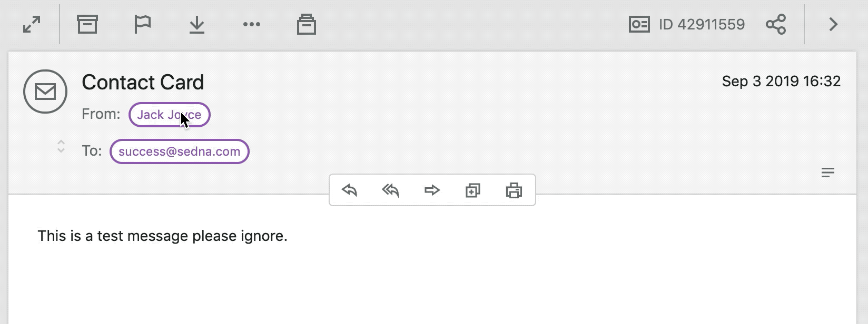Open success@sedna.com recipient chip
The height and width of the screenshot is (324, 868).
pyautogui.click(x=180, y=151)
